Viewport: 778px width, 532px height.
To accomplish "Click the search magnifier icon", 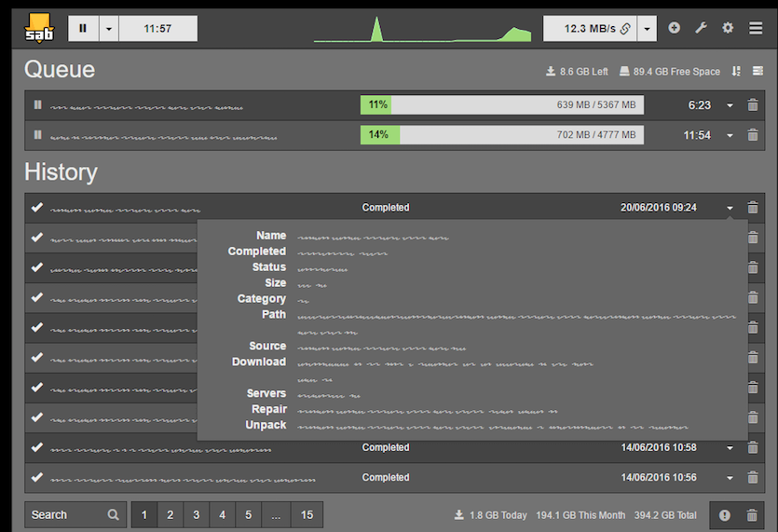I will coord(113,514).
